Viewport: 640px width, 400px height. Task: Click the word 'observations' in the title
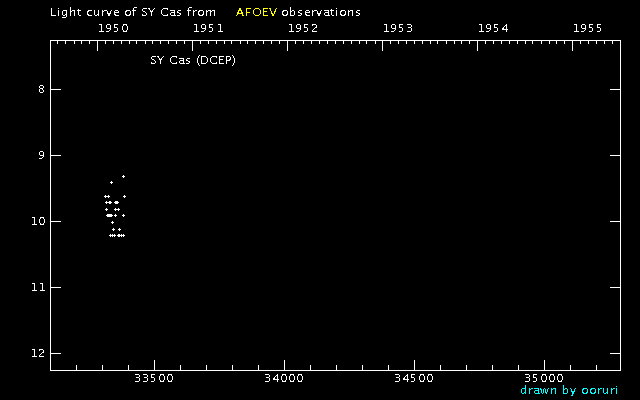pos(321,12)
